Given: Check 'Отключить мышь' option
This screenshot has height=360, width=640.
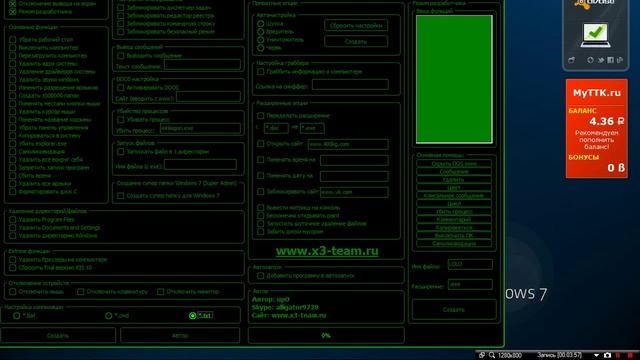Looking at the screenshot, I should pos(13,291).
